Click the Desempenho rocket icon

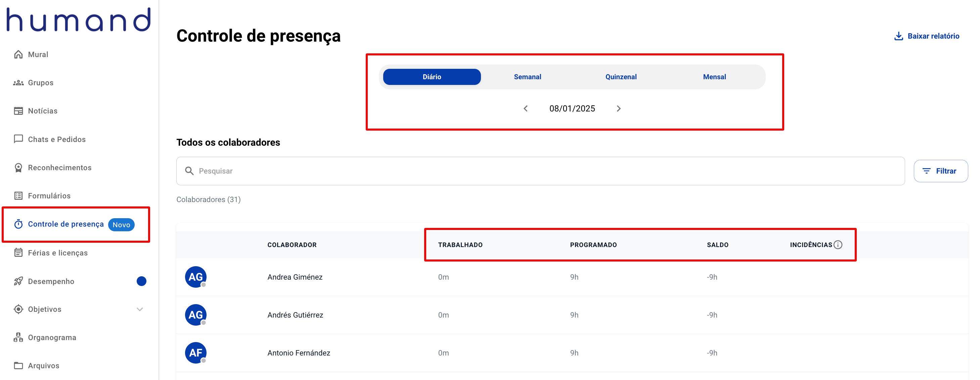[x=18, y=281]
